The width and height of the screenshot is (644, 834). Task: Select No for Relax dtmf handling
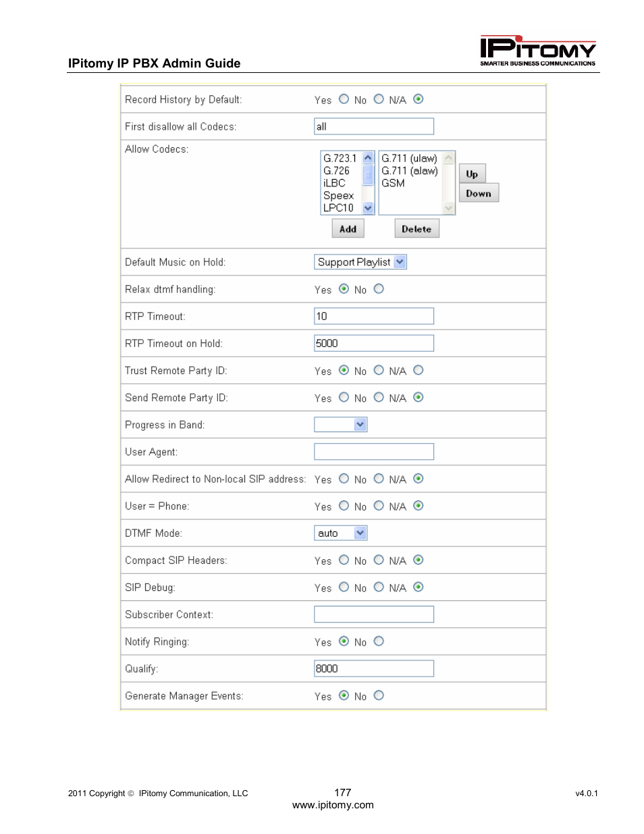click(x=379, y=289)
